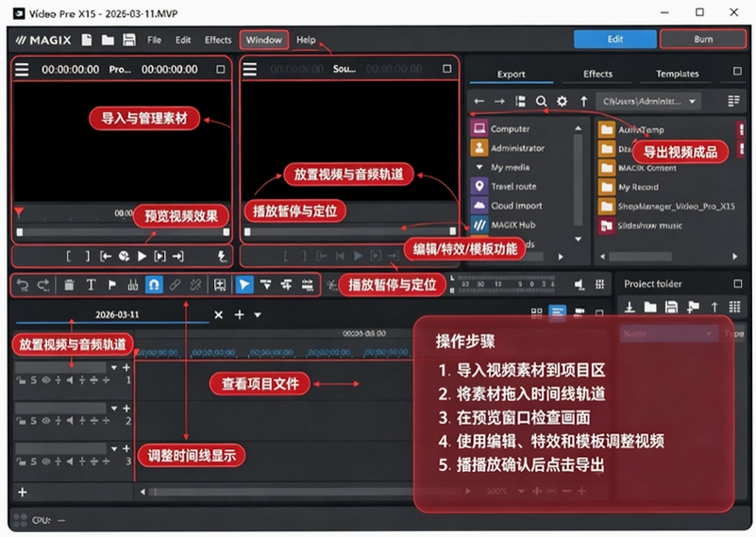Jump to range start in program monitor
756x537 pixels.
click(x=106, y=256)
